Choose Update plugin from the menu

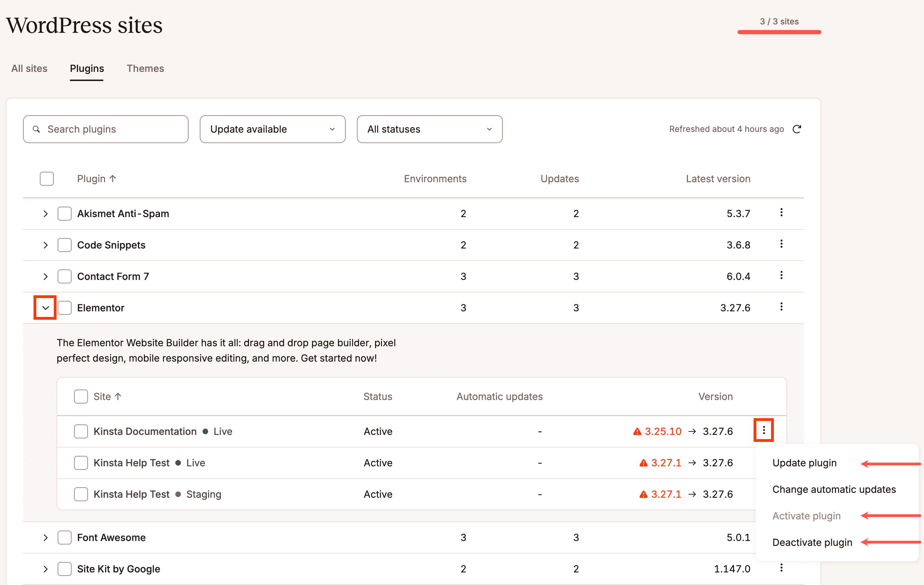[804, 463]
